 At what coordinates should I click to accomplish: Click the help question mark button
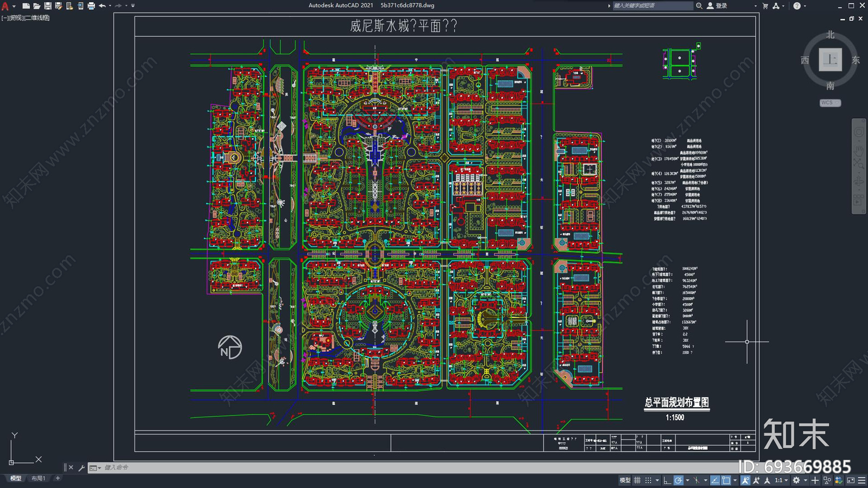pos(797,5)
